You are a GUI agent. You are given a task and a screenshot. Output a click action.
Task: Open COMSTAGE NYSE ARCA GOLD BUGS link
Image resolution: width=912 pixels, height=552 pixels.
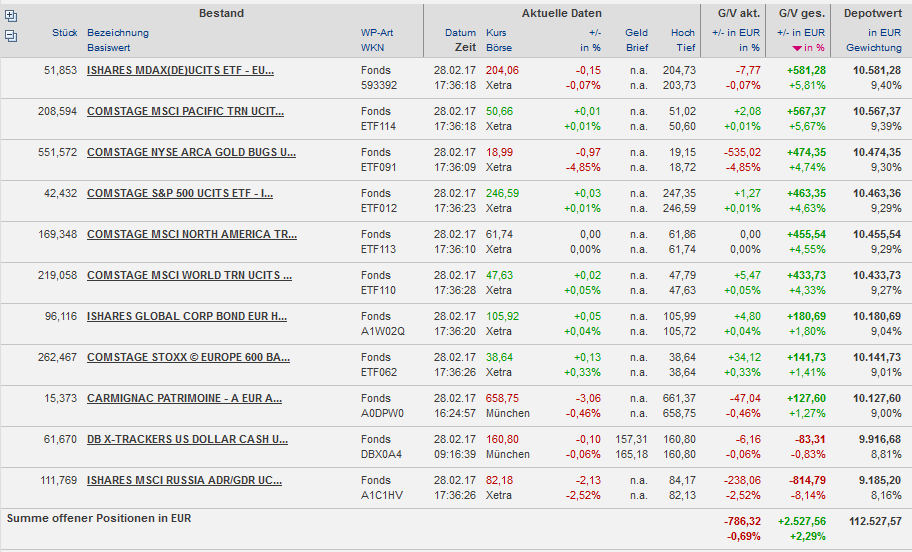coord(191,152)
